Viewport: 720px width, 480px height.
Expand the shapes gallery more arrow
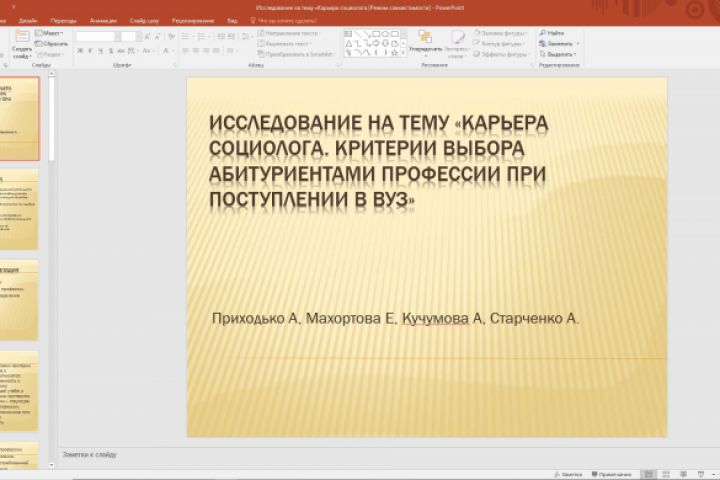tap(404, 53)
